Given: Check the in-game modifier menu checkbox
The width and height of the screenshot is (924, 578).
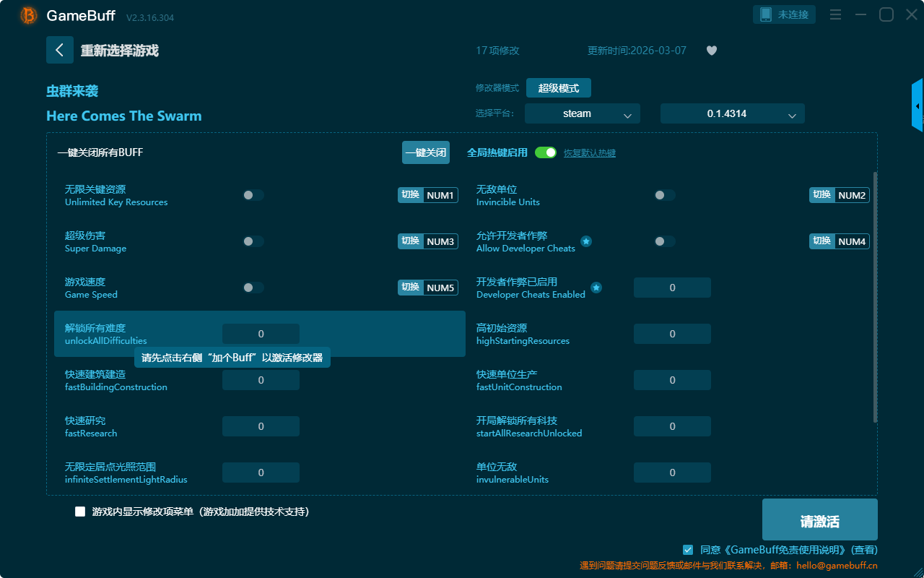Looking at the screenshot, I should point(80,512).
